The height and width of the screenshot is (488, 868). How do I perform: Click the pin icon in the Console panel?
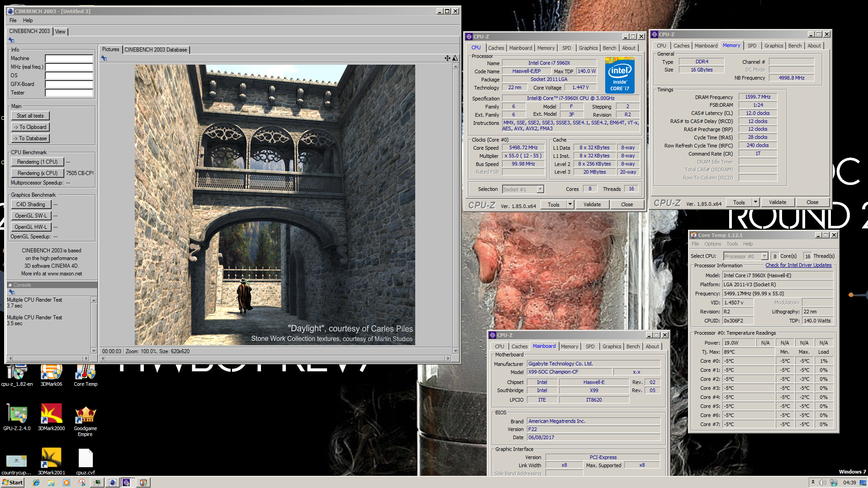[x=12, y=292]
